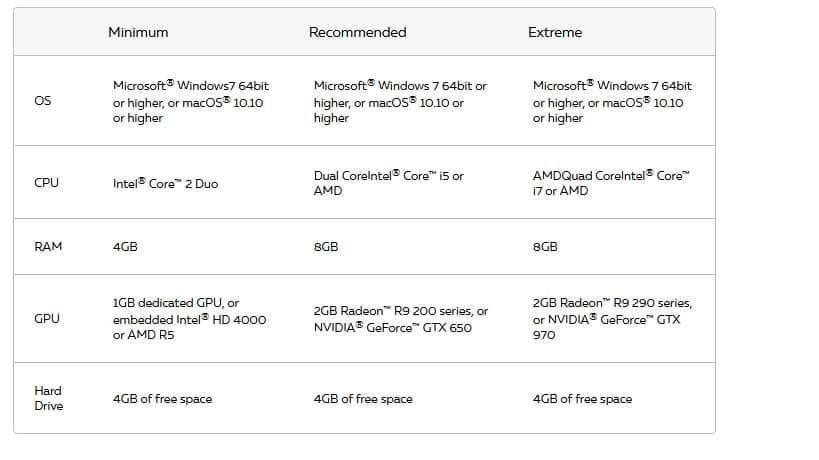
Task: Click the 8GB recommended RAM value
Action: click(326, 246)
